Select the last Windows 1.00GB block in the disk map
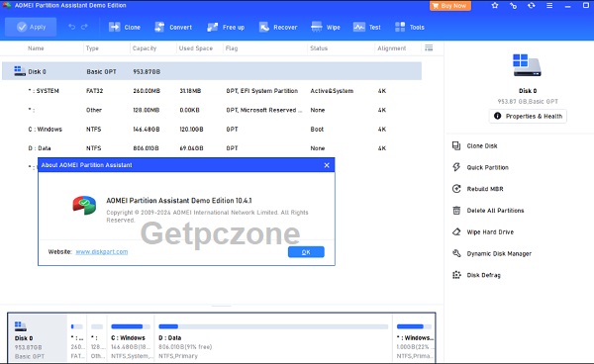 click(414, 338)
